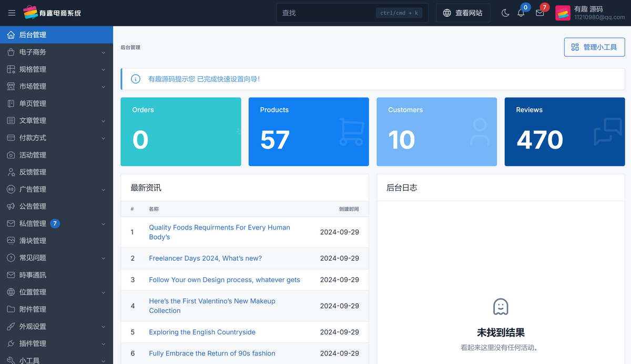Open the Products statistics card
Viewport: 631px width, 364px height.
tap(309, 132)
